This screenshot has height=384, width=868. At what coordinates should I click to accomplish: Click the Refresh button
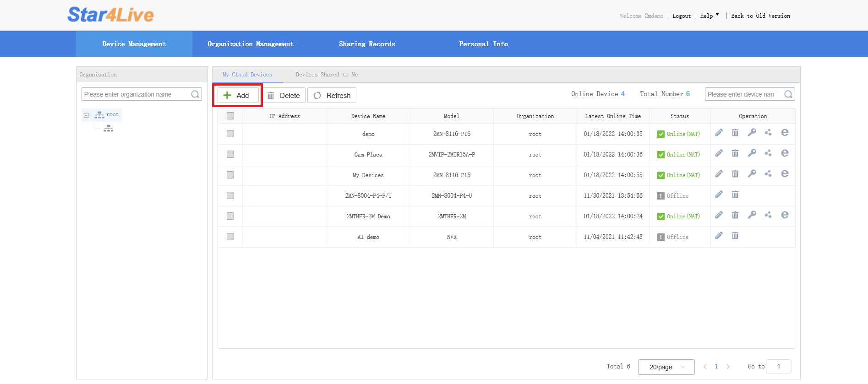(x=332, y=95)
